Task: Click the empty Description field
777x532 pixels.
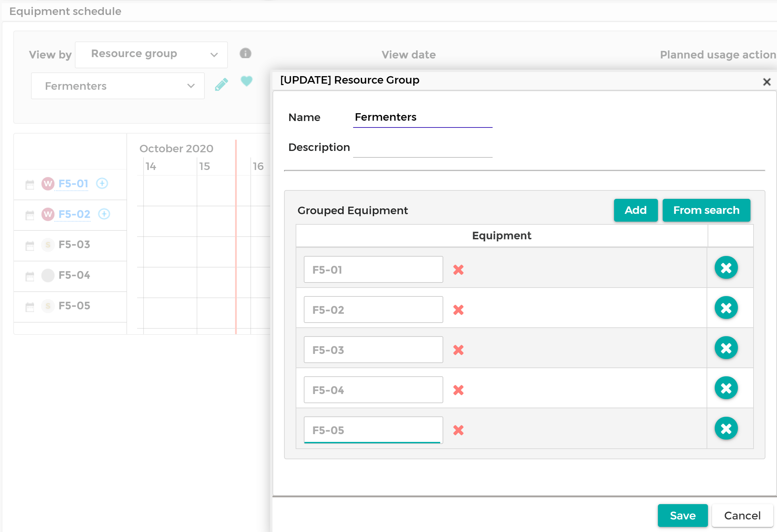Action: pos(423,147)
